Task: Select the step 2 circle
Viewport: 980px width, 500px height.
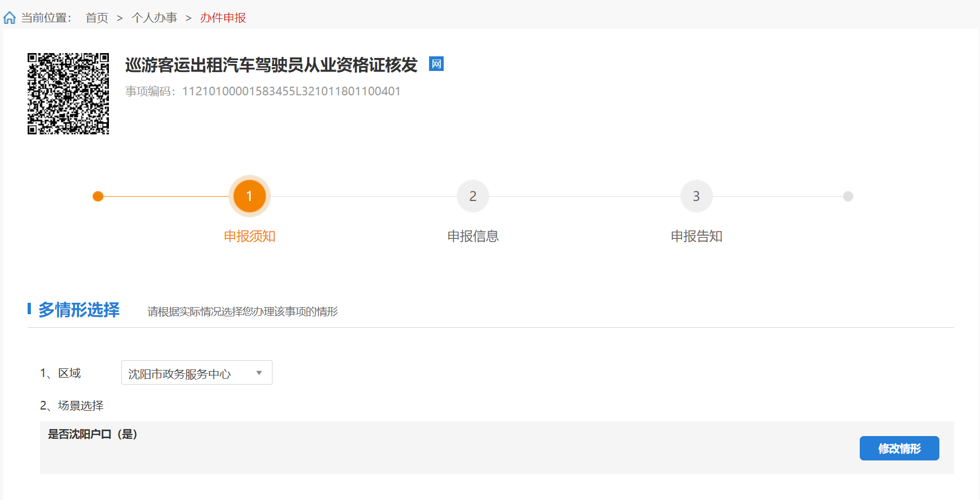Action: (x=472, y=196)
